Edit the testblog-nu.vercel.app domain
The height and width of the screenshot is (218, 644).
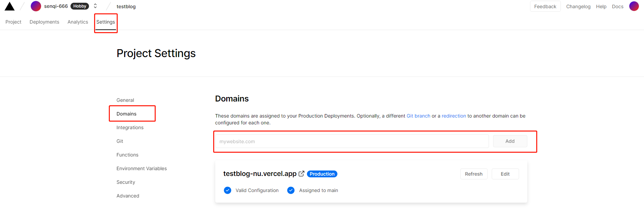click(x=505, y=174)
